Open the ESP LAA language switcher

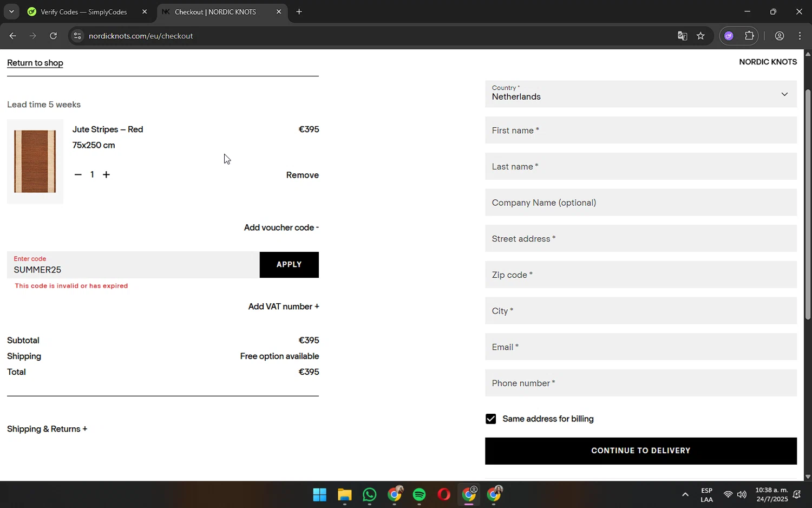pos(706,494)
